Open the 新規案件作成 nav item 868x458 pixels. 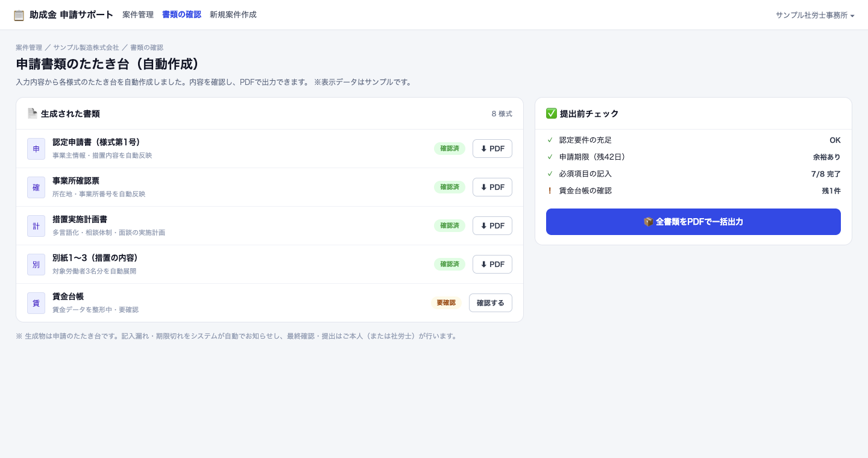[x=233, y=14]
